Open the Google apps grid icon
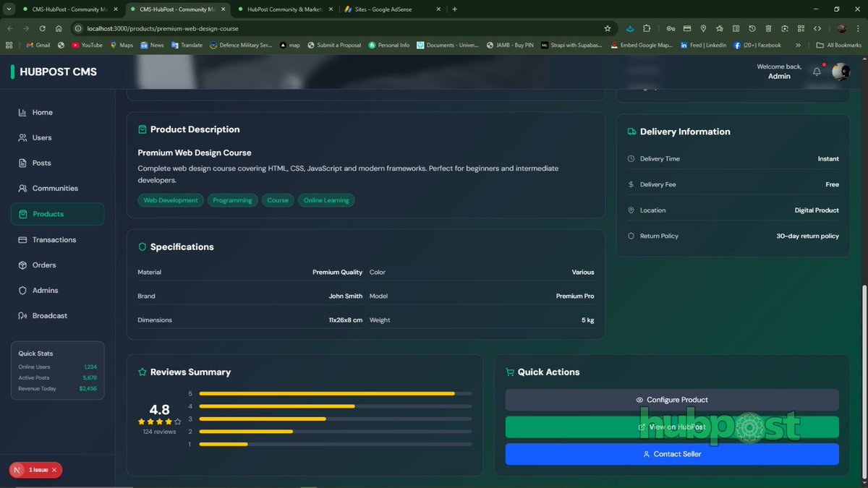 [9, 45]
